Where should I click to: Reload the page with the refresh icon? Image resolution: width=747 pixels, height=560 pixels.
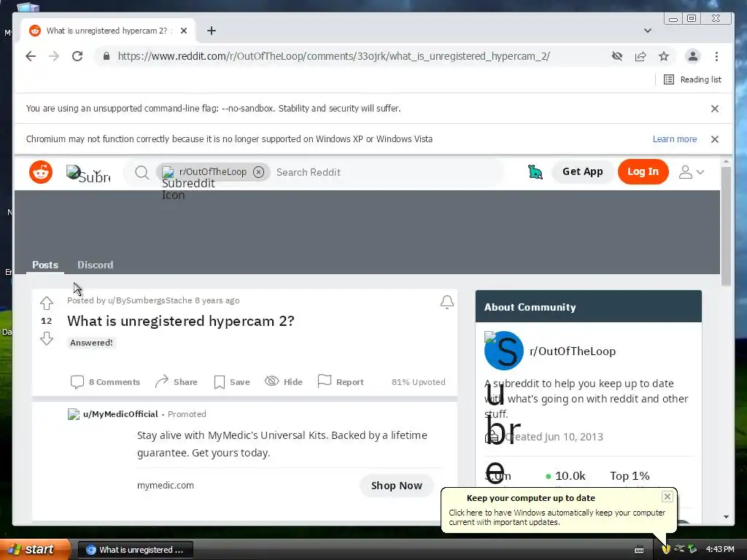point(77,56)
